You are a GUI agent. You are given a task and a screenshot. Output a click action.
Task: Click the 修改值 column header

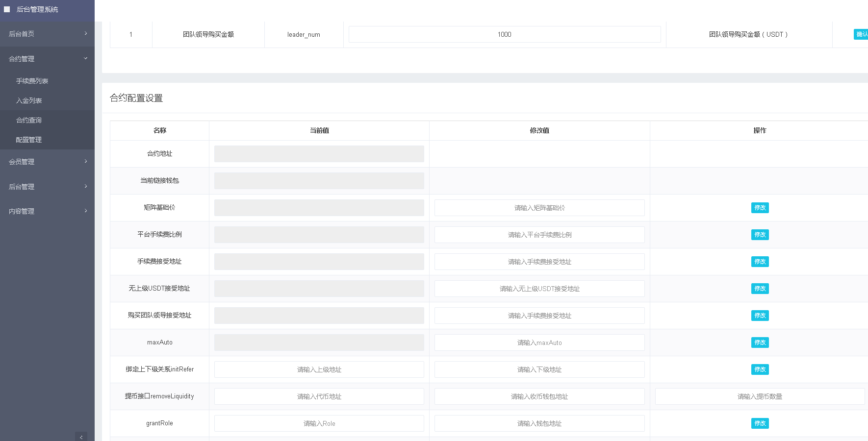click(539, 130)
